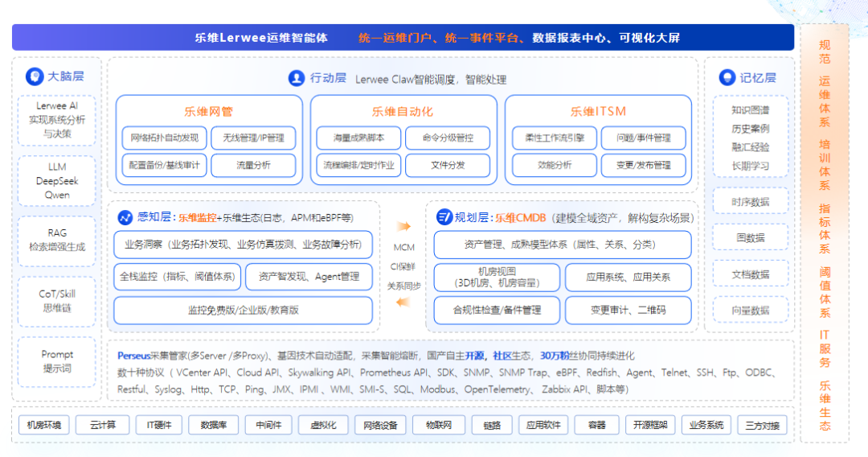The height and width of the screenshot is (457, 868).
Task: Open 流程编排/定时作业 item
Action: tap(358, 165)
